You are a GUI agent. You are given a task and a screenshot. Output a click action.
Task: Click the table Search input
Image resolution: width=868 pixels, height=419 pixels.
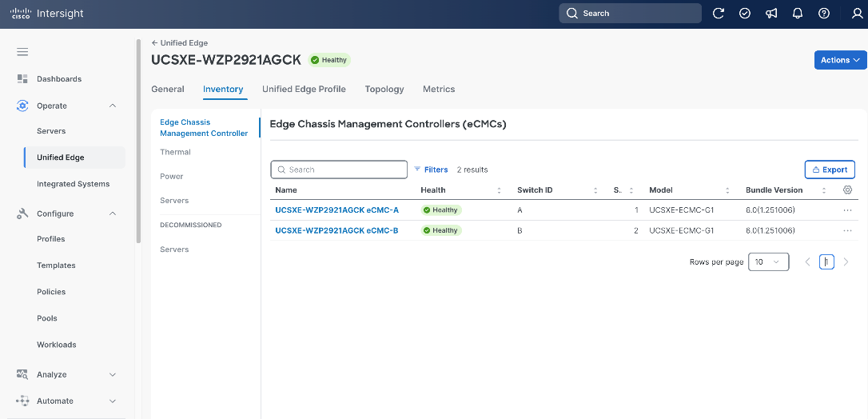[339, 170]
